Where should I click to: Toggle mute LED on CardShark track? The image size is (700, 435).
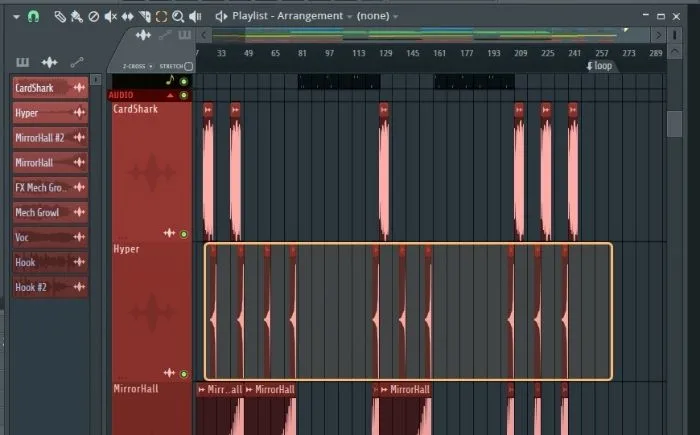pos(183,234)
